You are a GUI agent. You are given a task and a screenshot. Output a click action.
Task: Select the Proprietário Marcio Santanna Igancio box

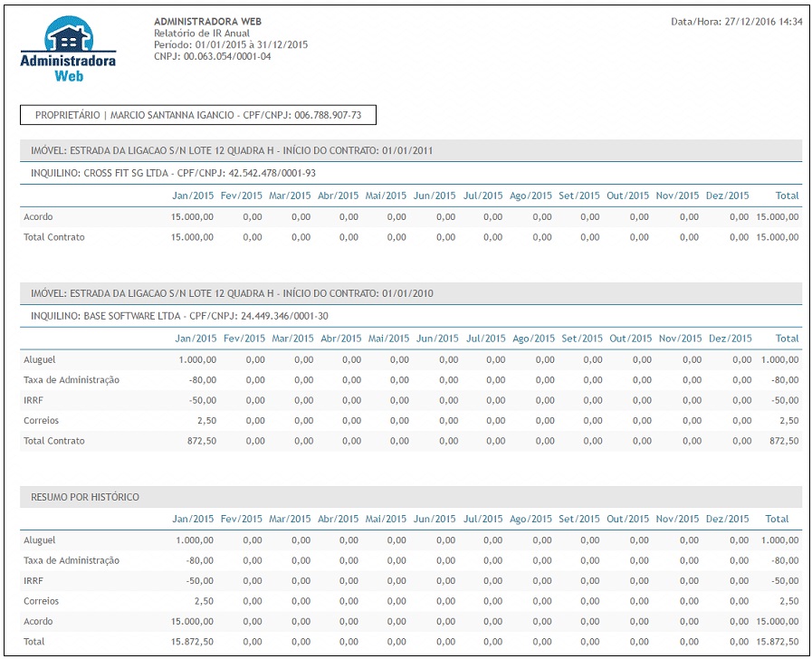tap(197, 115)
